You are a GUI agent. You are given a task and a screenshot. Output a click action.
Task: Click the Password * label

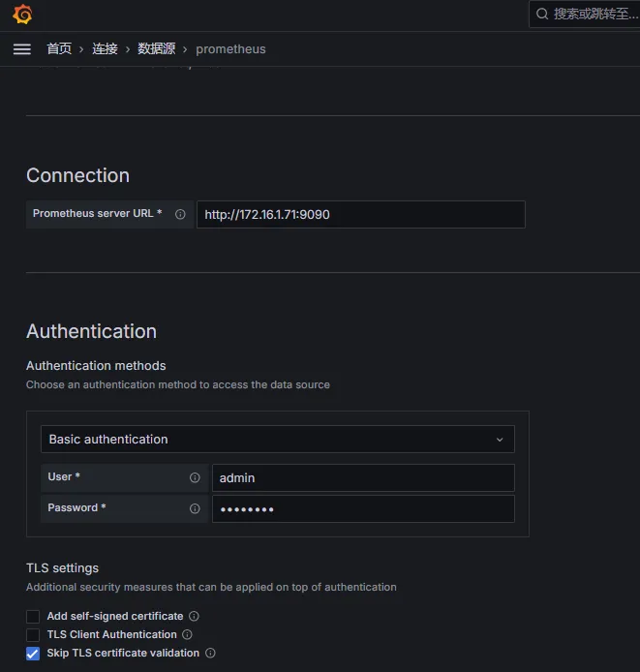point(76,507)
